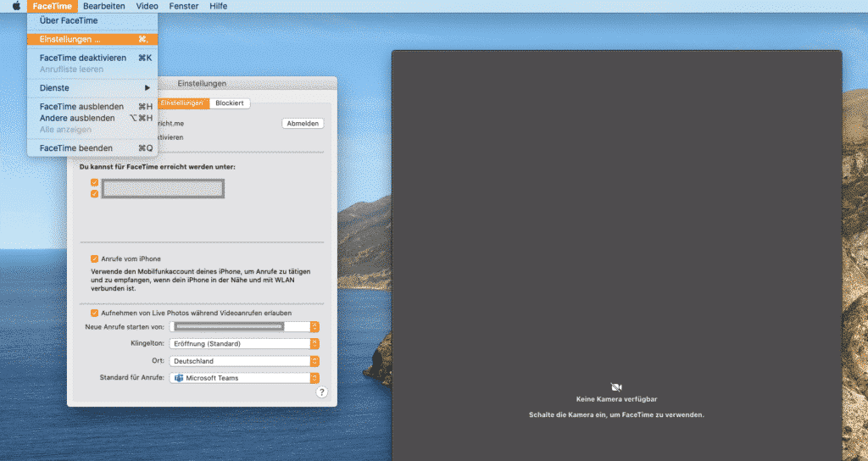The width and height of the screenshot is (868, 461).
Task: Choose Andere ausblenden menu entry
Action: pos(92,118)
